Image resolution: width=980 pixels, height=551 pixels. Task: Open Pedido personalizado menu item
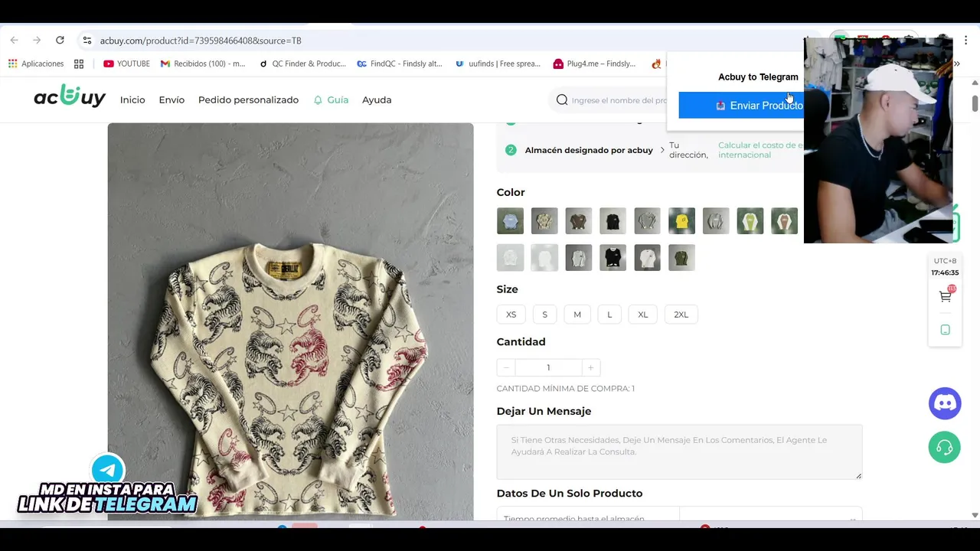[x=248, y=99]
